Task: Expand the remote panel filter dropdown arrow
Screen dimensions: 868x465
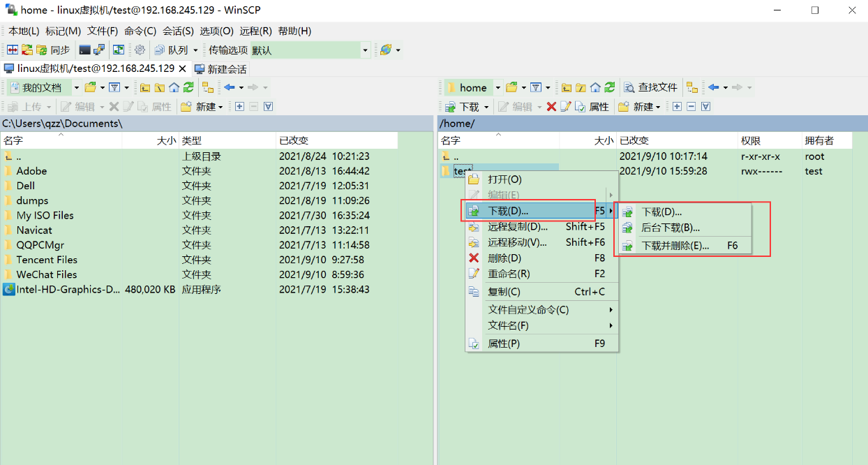Action: coord(548,87)
